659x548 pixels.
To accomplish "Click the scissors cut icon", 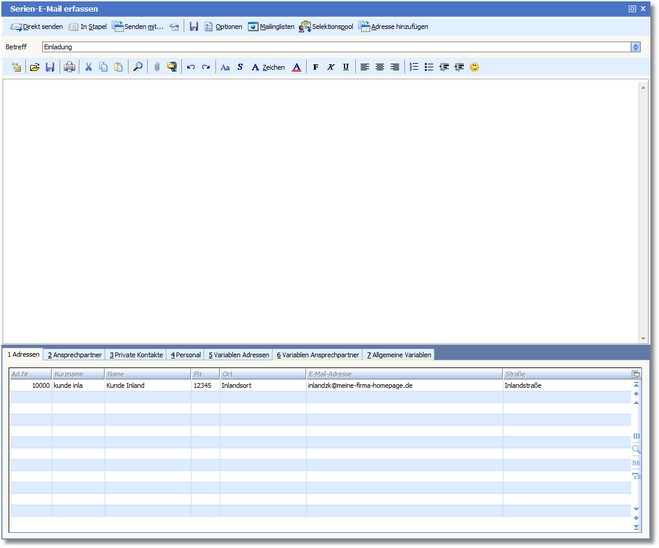I will 88,67.
